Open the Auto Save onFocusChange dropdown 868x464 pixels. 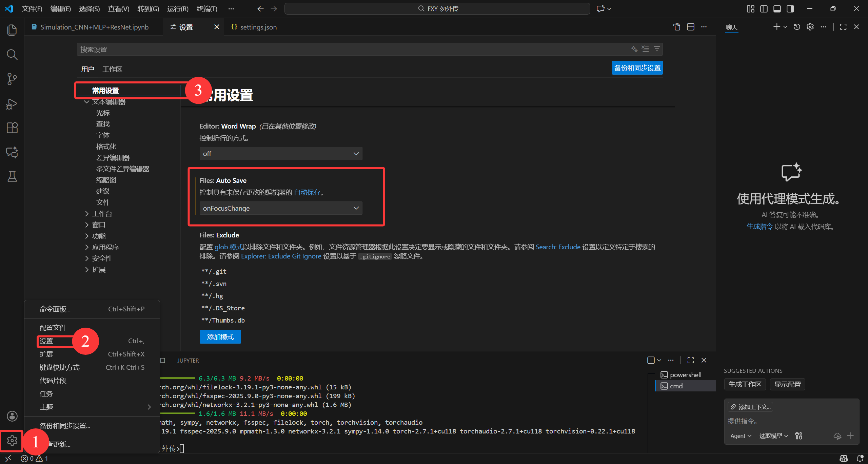click(281, 208)
